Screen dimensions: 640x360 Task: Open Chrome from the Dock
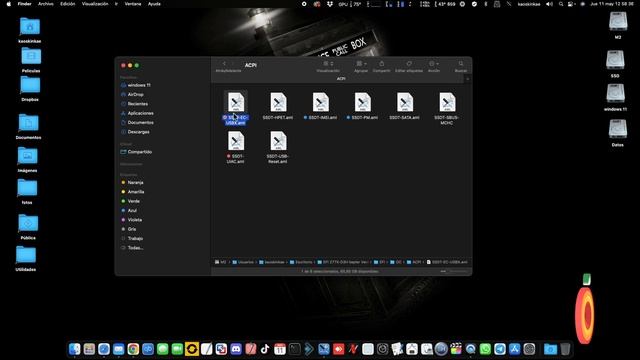click(x=133, y=349)
